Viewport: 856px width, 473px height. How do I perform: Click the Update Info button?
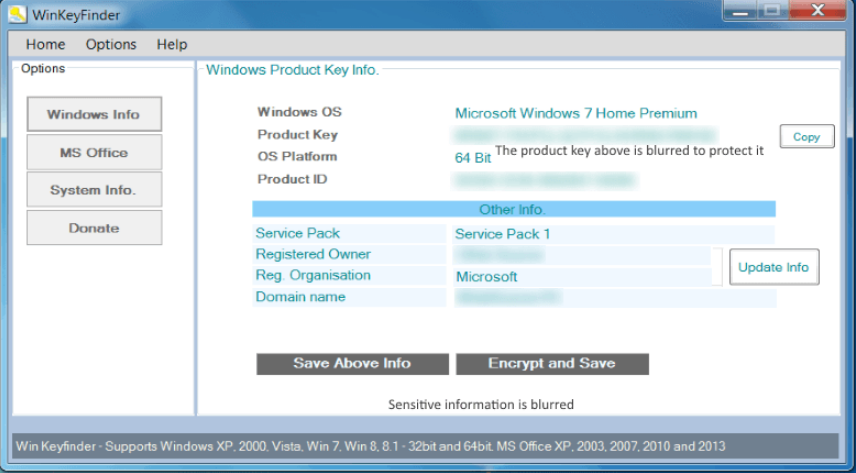coord(774,267)
